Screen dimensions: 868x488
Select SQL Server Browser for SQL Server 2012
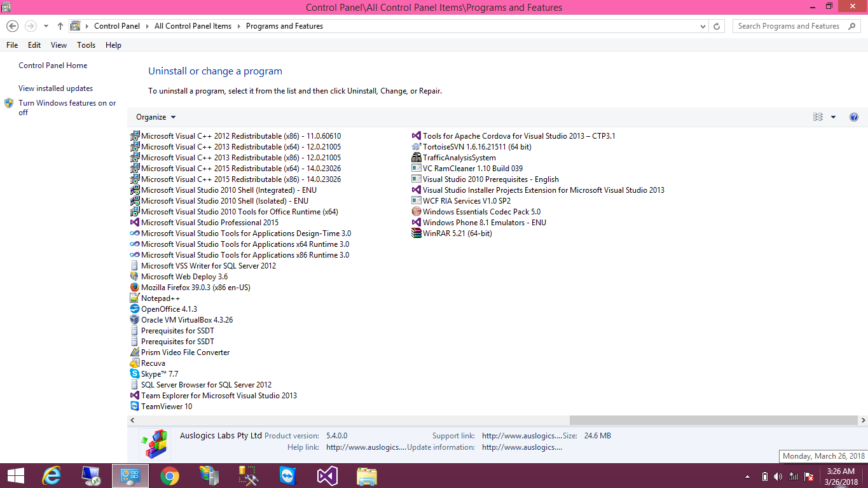201,385
